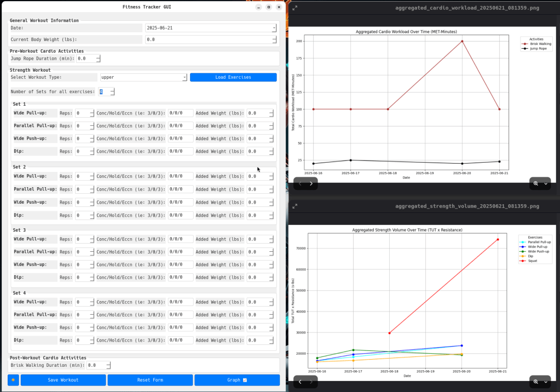
Task: Go to next image in cardio viewer
Action: click(311, 183)
